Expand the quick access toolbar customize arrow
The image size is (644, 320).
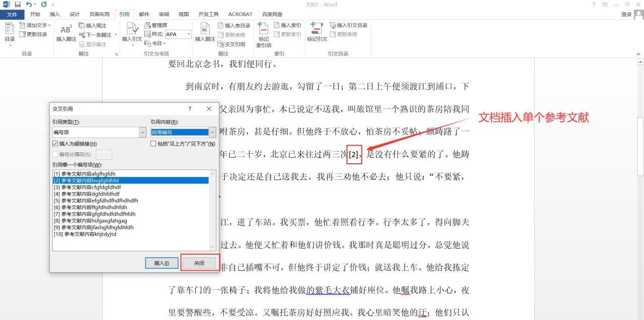click(x=52, y=5)
